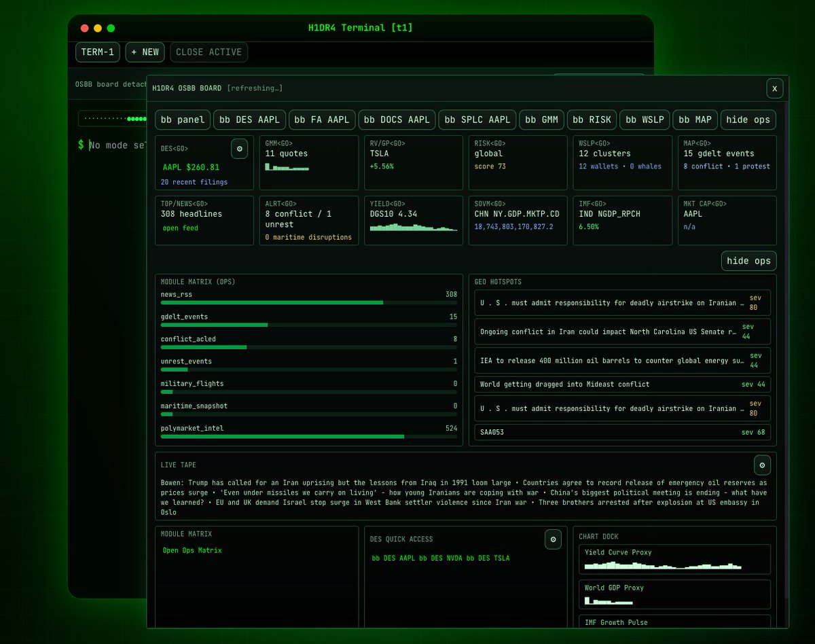Run the bb MAP command
815x644 pixels.
(695, 120)
